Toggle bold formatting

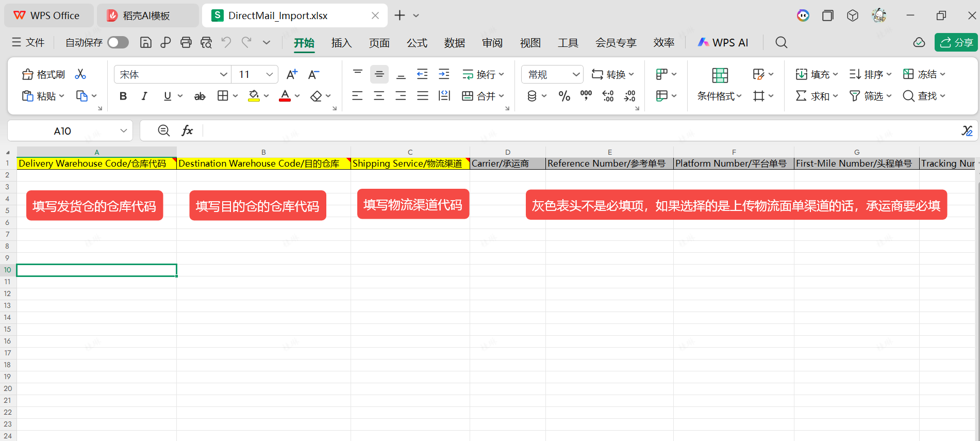123,96
